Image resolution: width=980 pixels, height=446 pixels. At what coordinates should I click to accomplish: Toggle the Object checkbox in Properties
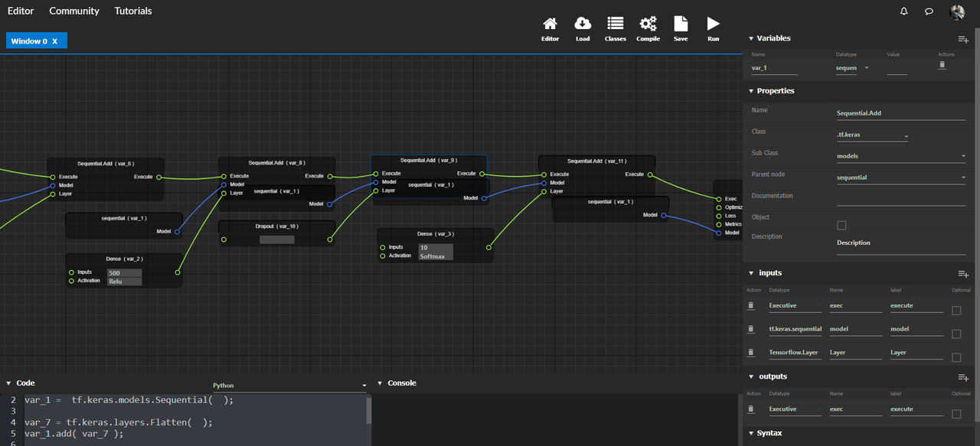pyautogui.click(x=842, y=225)
